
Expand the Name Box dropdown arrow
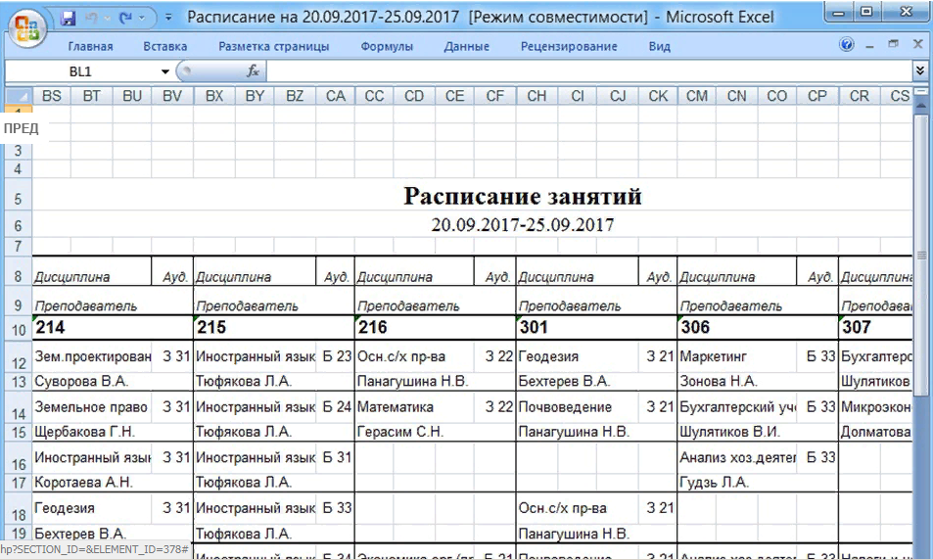165,71
